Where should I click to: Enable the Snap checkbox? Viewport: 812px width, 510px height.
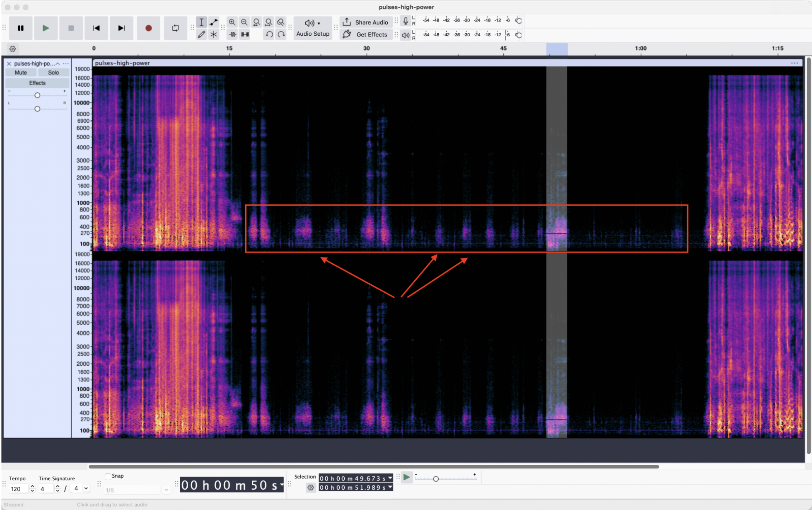108,476
